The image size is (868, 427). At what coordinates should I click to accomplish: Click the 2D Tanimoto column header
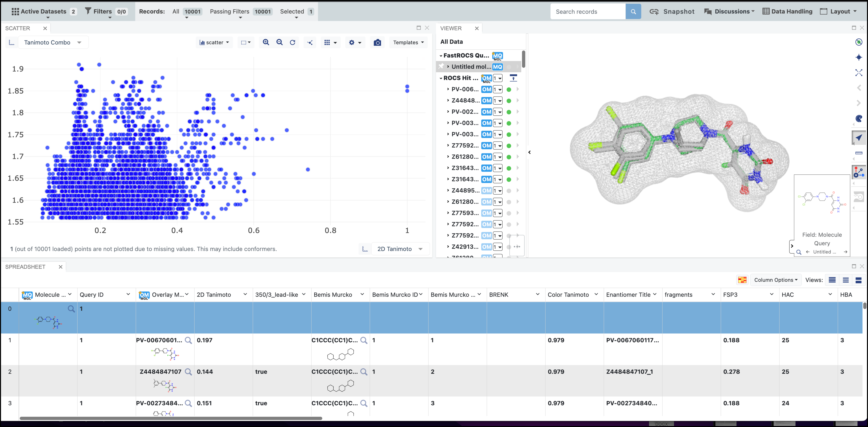tap(214, 294)
